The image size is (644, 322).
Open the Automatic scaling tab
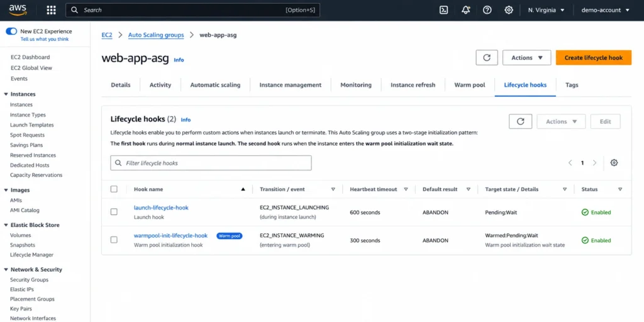tap(215, 85)
